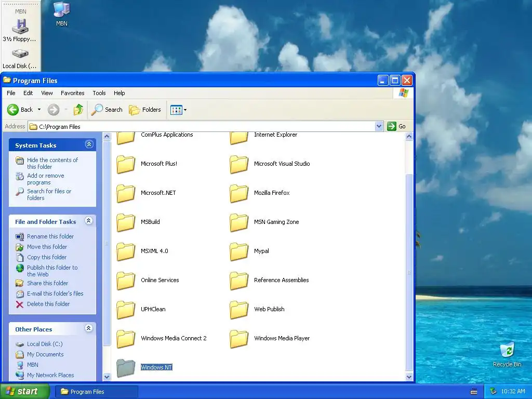Screen dimensions: 532x399
Task: Collapse the System Tasks panel
Action: (x=89, y=144)
